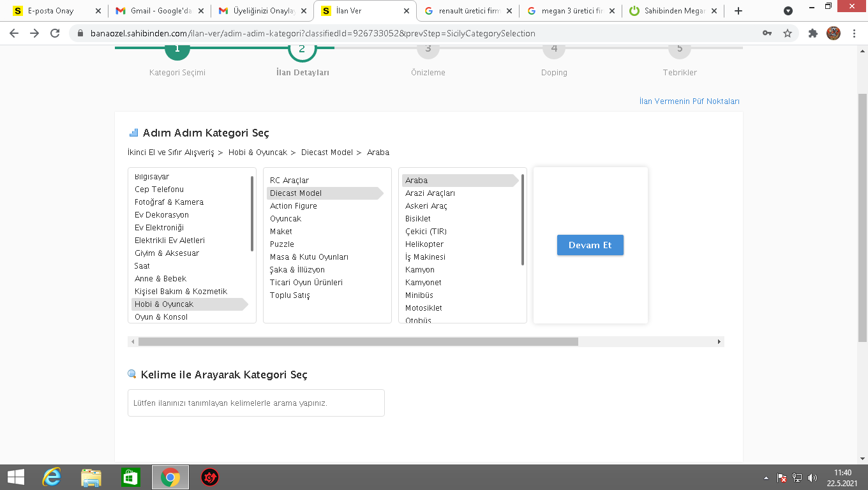Open the Chrome profile avatar
The height and width of the screenshot is (490, 868).
(834, 33)
